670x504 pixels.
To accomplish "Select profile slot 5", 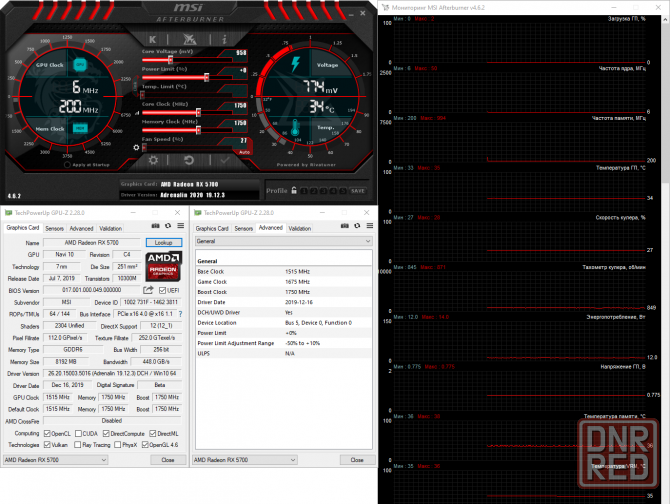I will 343,191.
